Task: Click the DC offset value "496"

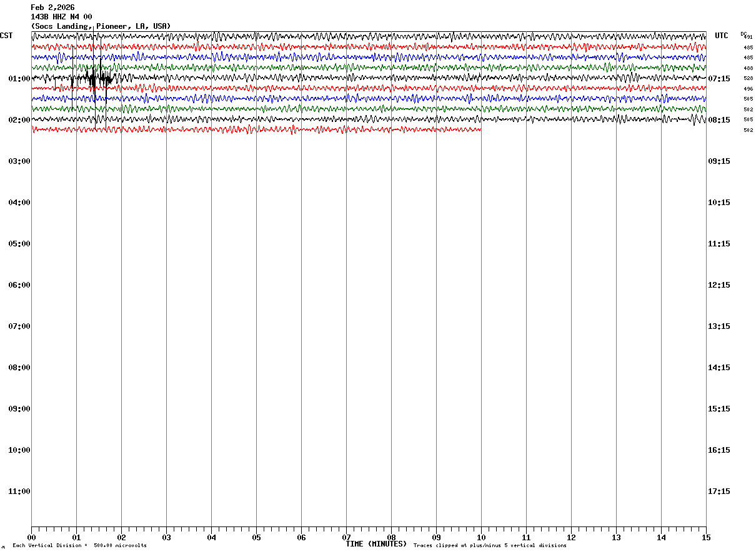Action: (x=749, y=89)
